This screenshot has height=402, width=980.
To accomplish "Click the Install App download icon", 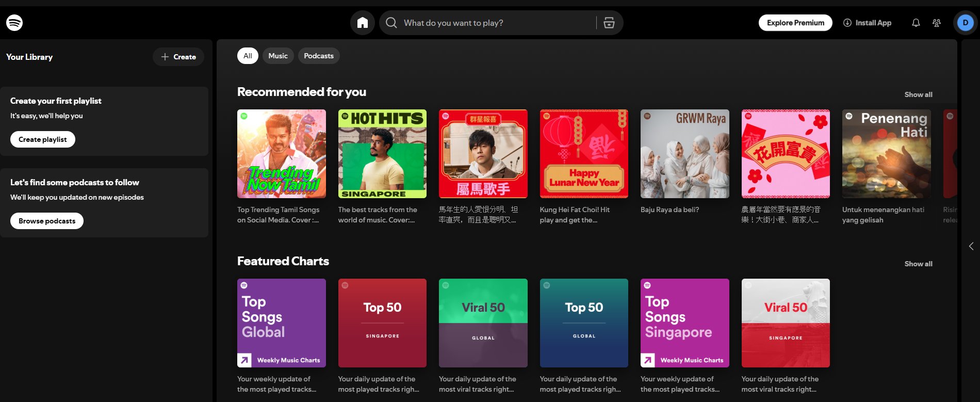I will point(847,23).
